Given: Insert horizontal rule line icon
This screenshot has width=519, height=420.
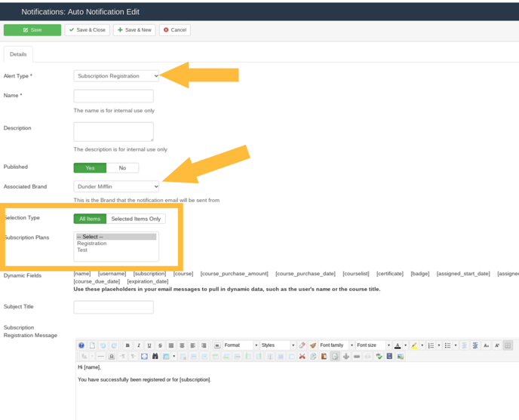Looking at the screenshot, I should pos(100,357).
